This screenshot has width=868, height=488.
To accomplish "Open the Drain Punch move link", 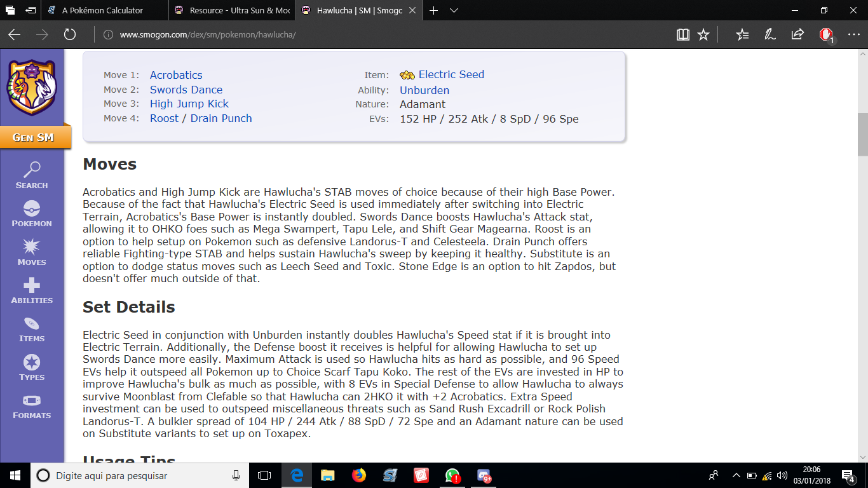I will pyautogui.click(x=221, y=118).
